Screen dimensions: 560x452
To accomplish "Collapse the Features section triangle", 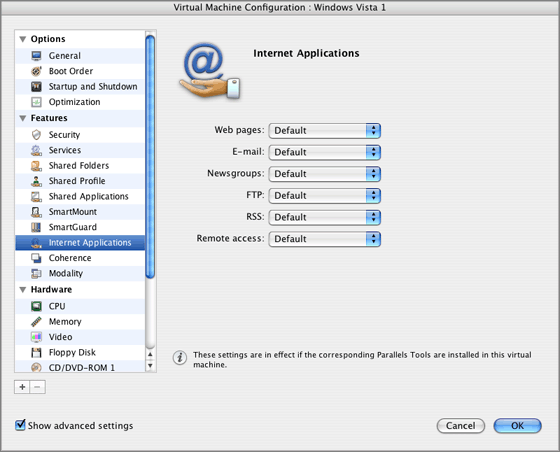I will pyautogui.click(x=23, y=118).
